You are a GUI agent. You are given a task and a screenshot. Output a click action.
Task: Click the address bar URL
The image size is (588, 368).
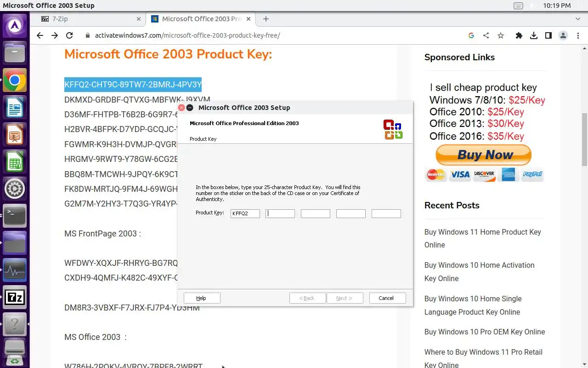coord(187,35)
